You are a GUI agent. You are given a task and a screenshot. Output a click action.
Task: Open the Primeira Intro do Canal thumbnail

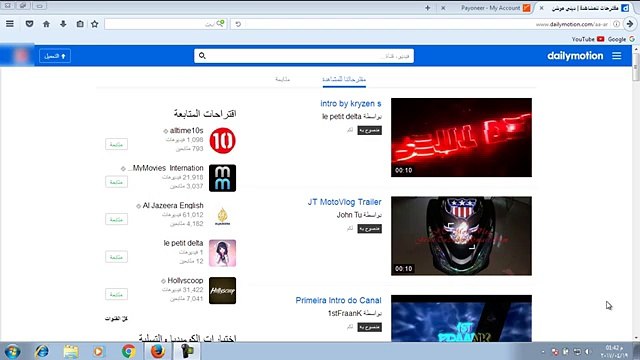(461, 318)
